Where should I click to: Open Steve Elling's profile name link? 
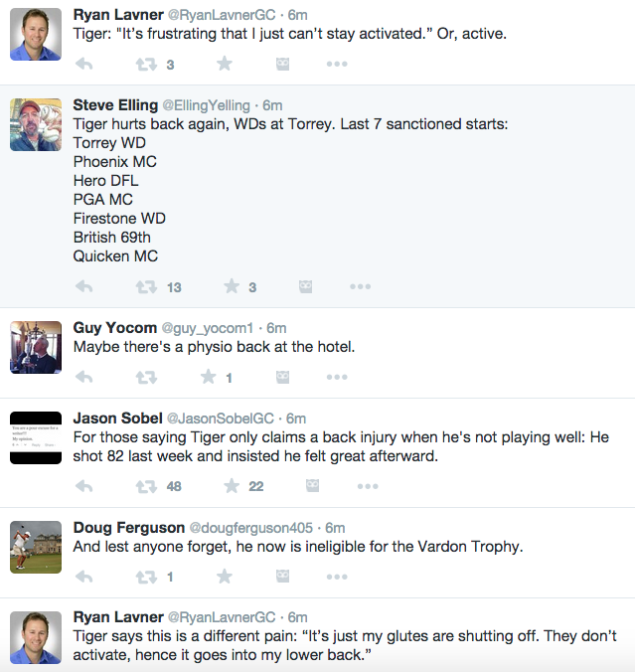pos(115,104)
